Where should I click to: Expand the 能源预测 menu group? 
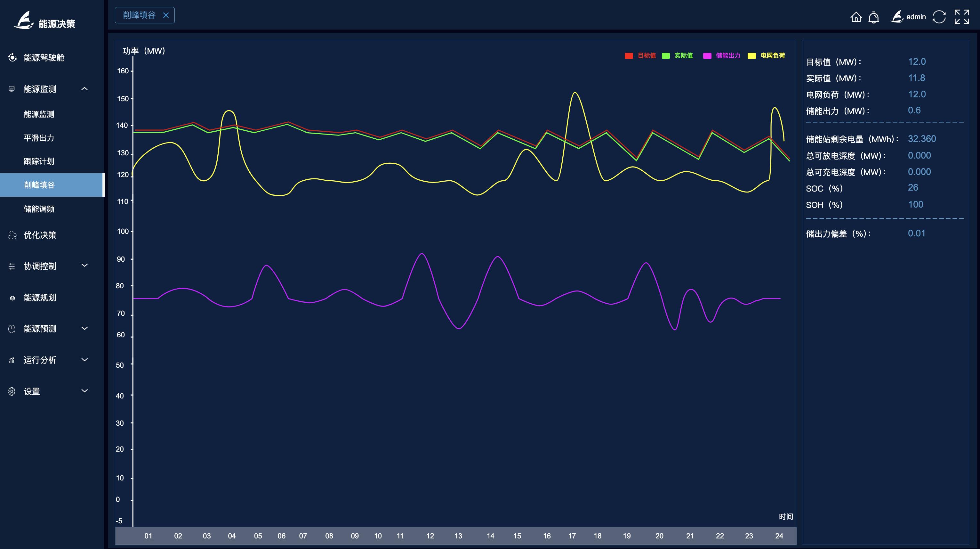click(x=84, y=328)
